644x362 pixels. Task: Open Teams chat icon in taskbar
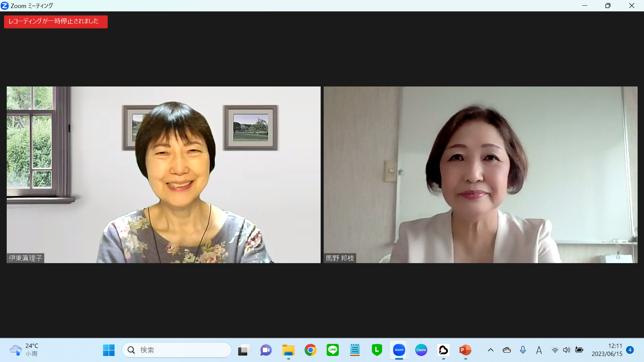[266, 350]
